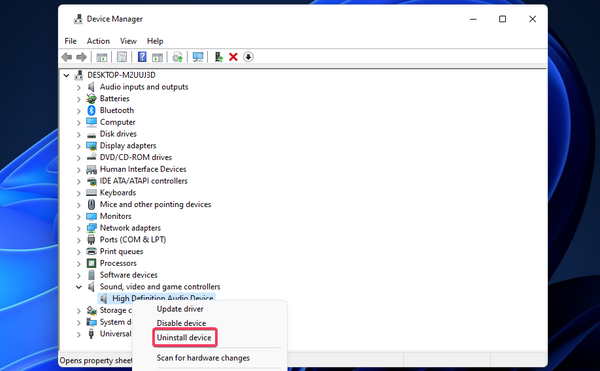
Task: Click the DVD/CD-ROM drives icon
Action: (91, 158)
